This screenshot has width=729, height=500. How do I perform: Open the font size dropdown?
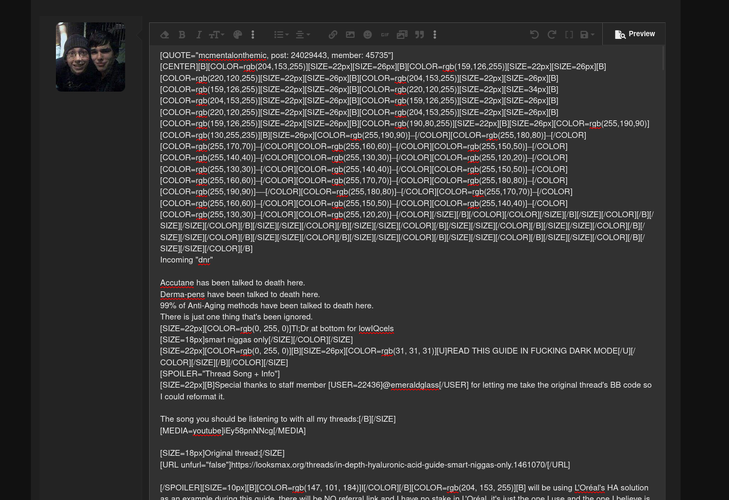[216, 35]
